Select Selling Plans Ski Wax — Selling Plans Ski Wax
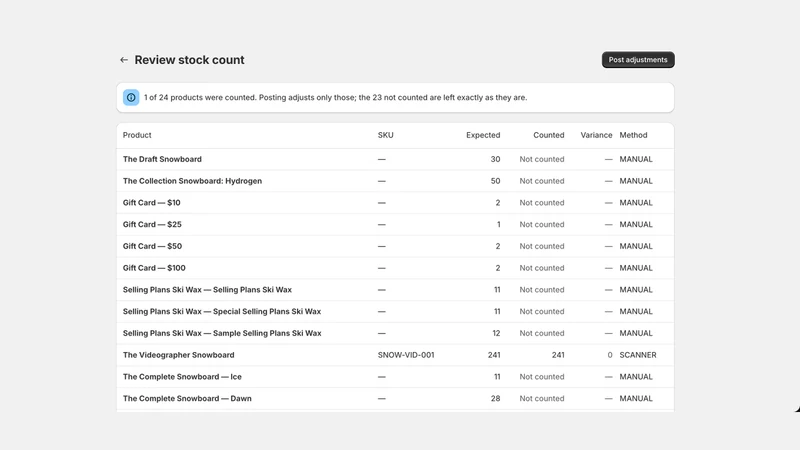This screenshot has width=800, height=450. coord(207,290)
